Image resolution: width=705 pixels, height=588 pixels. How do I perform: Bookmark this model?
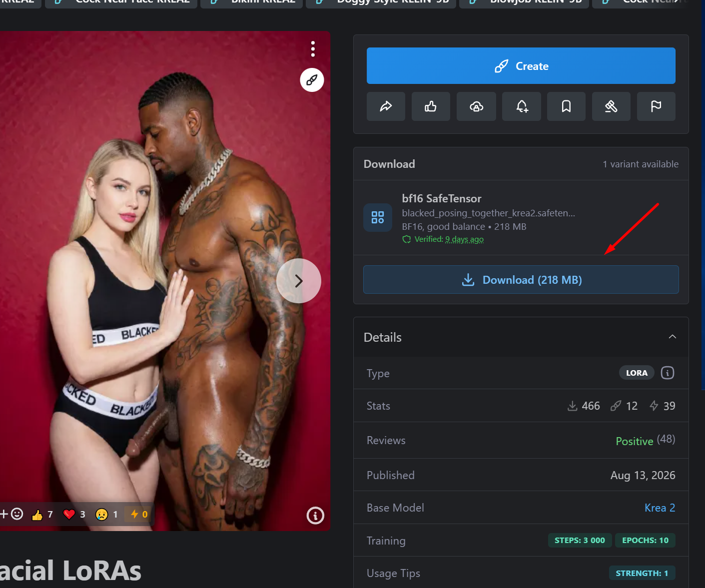click(x=566, y=106)
